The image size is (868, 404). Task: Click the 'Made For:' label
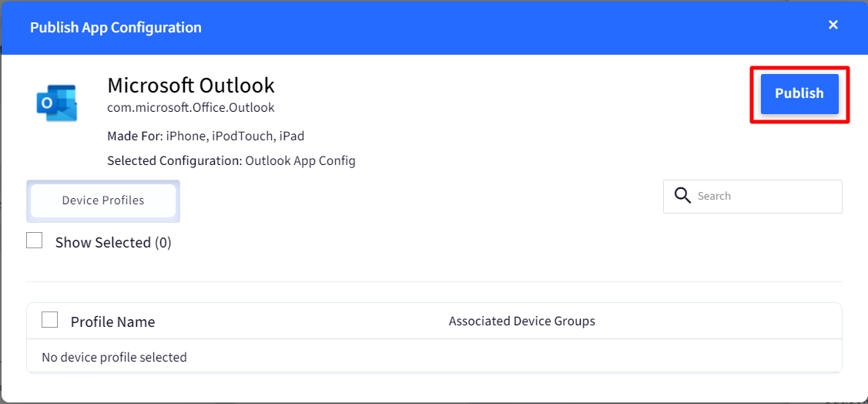(x=135, y=136)
